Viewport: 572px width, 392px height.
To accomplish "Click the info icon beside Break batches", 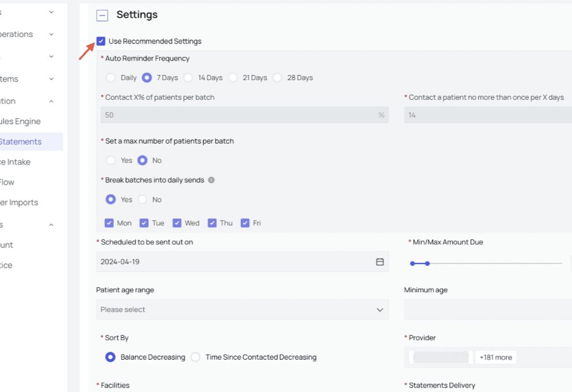I will tap(211, 180).
